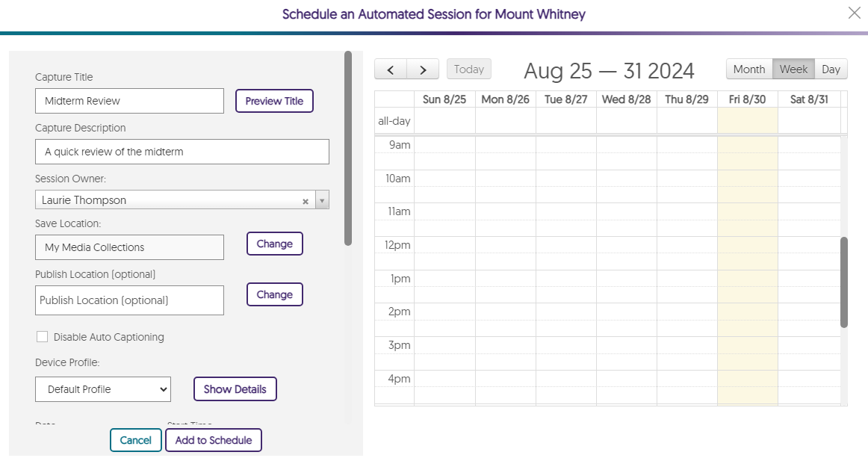Image resolution: width=868 pixels, height=458 pixels.
Task: Cancel the session scheduling
Action: point(135,440)
